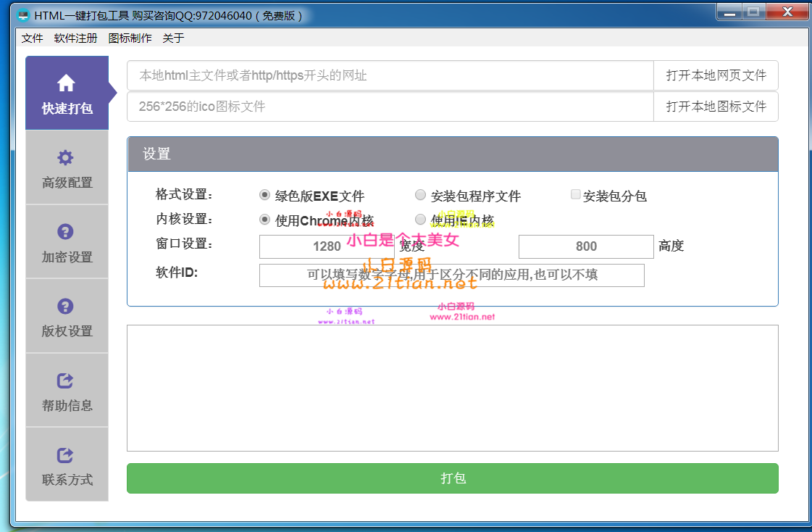
Task: Click the 版权设置 question mark icon
Action: tap(66, 306)
